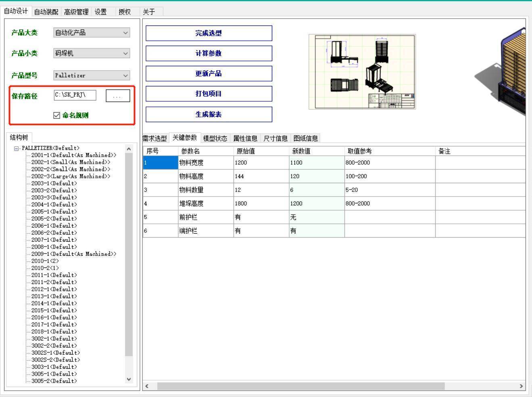The height and width of the screenshot is (397, 532).
Task: Click the right arrow of the horizontal scrollbar
Action: click(521, 386)
